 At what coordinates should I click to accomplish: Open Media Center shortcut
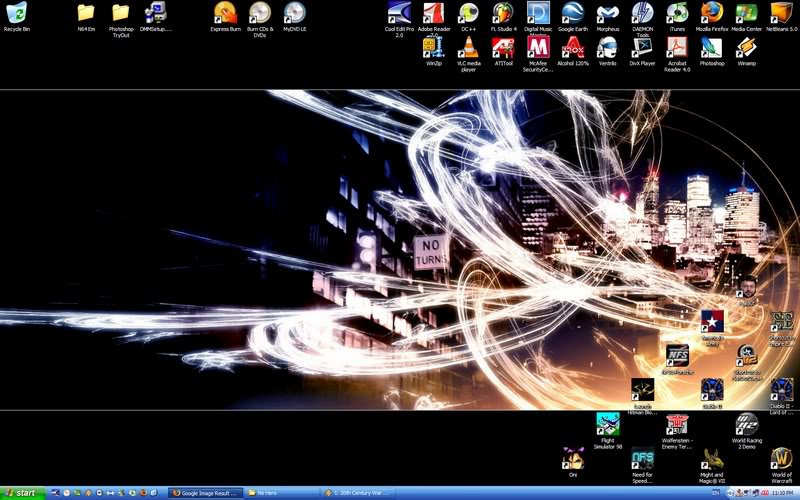click(746, 17)
